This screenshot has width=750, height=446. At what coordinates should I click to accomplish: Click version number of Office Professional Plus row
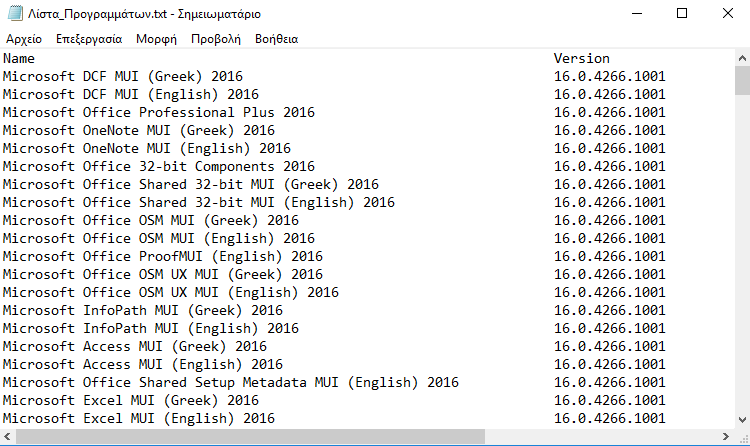pyautogui.click(x=609, y=112)
